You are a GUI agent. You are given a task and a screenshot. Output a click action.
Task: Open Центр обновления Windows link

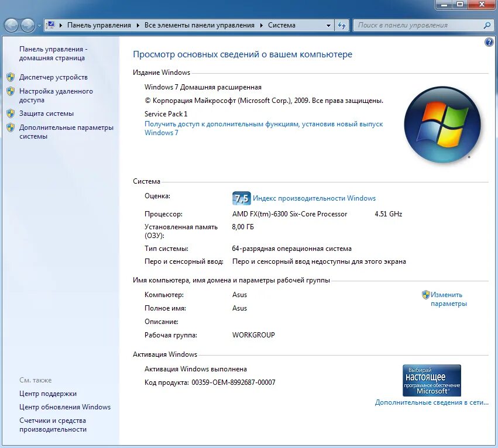tap(65, 406)
